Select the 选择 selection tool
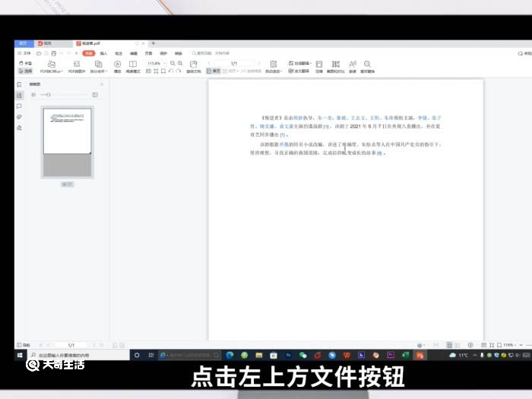 click(25, 71)
